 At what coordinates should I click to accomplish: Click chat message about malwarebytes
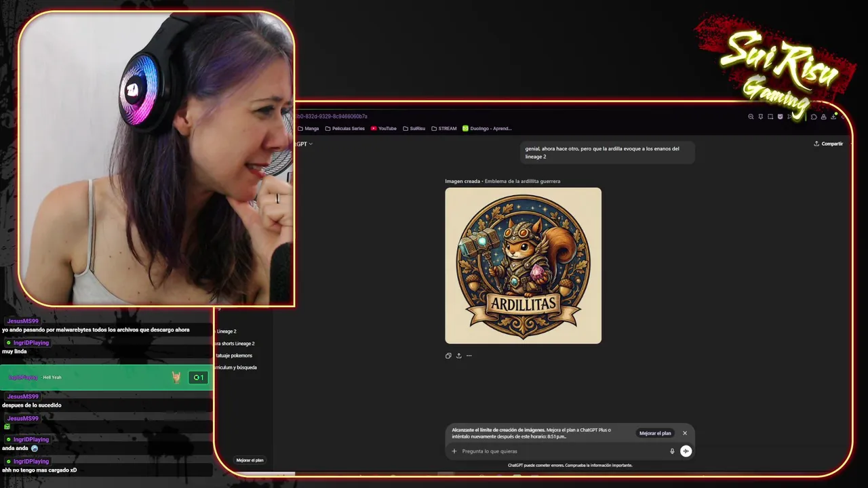click(96, 329)
